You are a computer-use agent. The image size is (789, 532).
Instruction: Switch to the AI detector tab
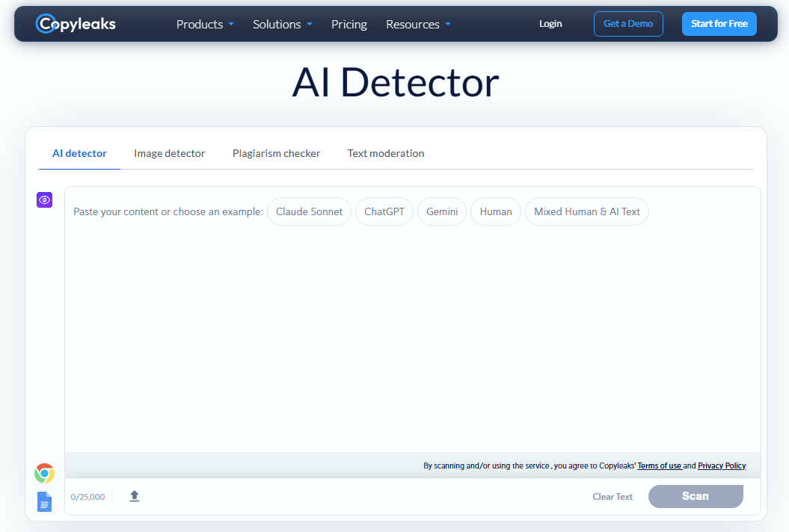[x=79, y=153]
